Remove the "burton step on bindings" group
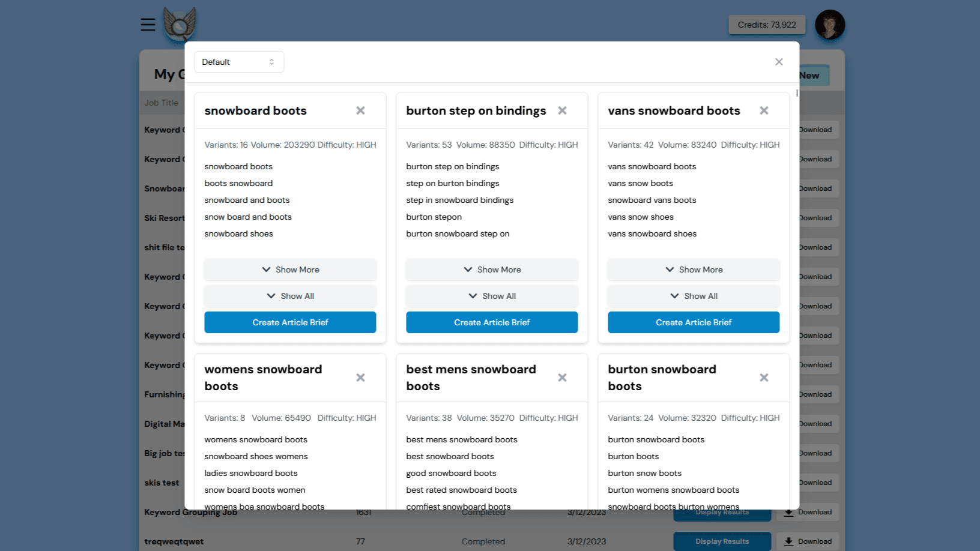Viewport: 980px width, 551px height. click(x=562, y=110)
